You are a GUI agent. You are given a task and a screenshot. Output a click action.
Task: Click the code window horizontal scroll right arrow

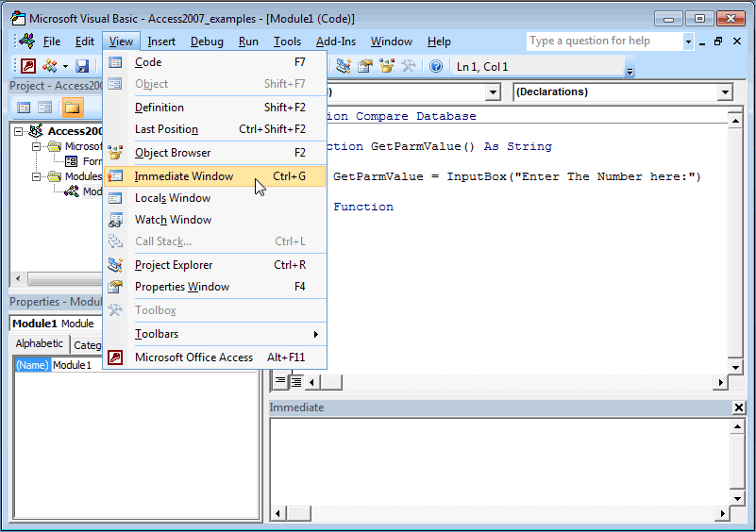[x=720, y=382]
